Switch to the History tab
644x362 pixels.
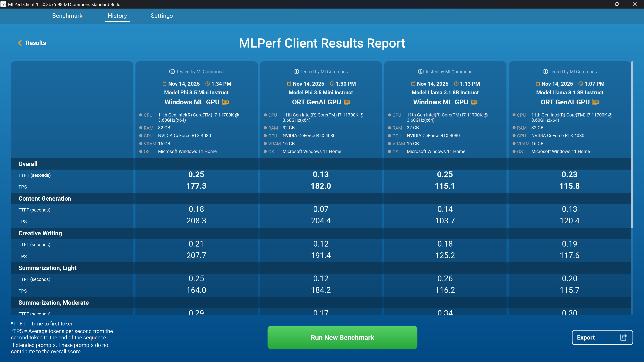coord(117,16)
